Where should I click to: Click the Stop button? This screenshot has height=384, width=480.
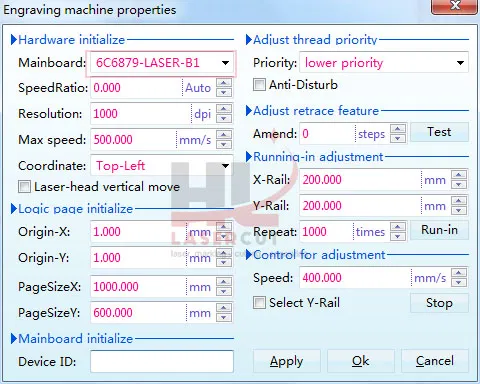(x=439, y=303)
